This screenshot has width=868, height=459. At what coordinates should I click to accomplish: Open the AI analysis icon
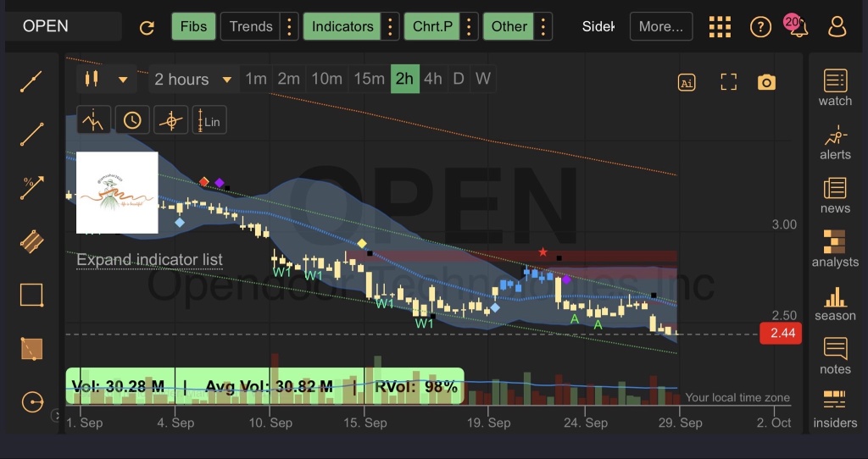(687, 83)
